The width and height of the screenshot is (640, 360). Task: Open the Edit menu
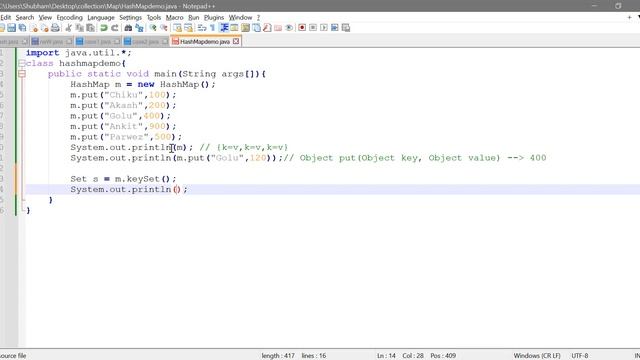(6, 18)
